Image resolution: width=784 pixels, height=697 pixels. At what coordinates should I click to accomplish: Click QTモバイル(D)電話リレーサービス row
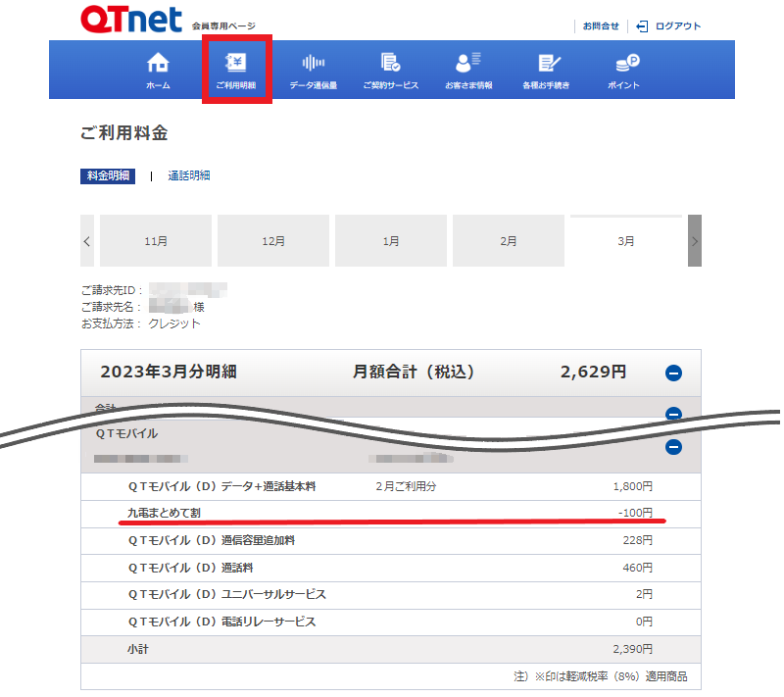pyautogui.click(x=390, y=622)
